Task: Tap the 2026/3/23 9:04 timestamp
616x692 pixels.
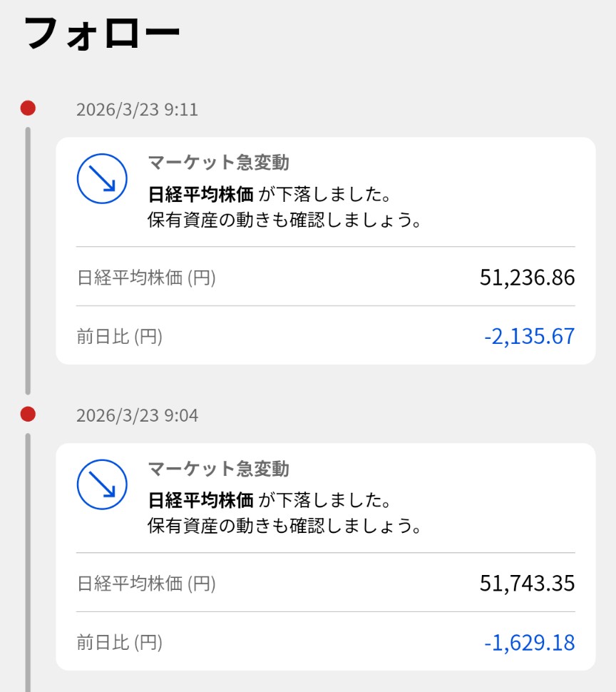Action: (137, 415)
